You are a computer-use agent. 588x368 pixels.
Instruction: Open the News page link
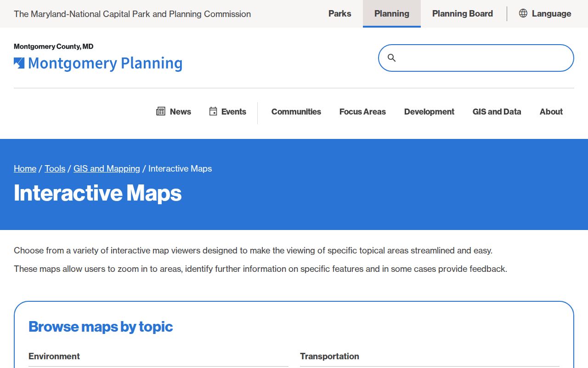coord(174,111)
